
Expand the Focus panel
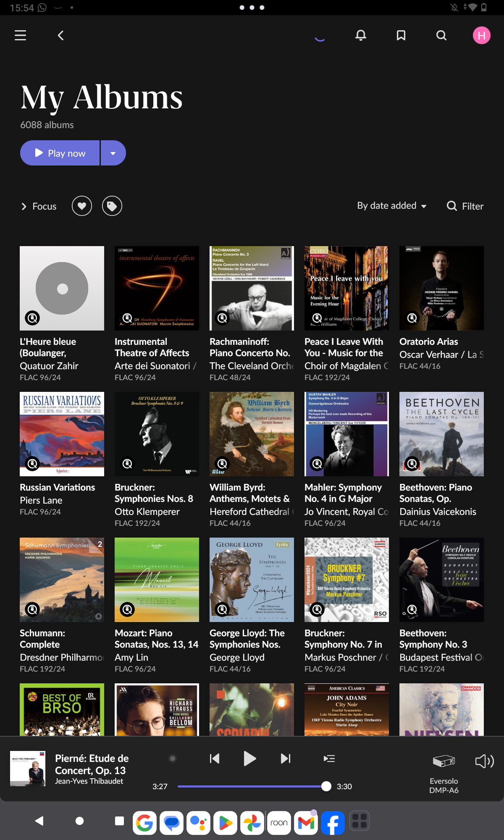pos(39,206)
